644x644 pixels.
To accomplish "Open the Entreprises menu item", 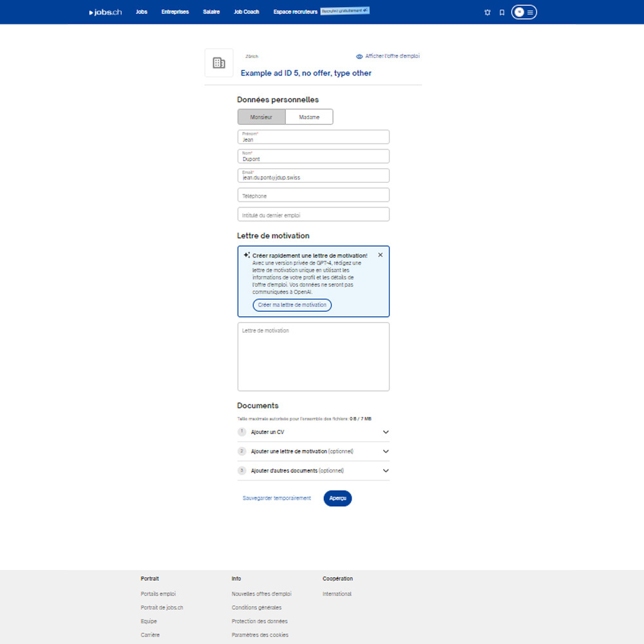I will click(x=175, y=12).
